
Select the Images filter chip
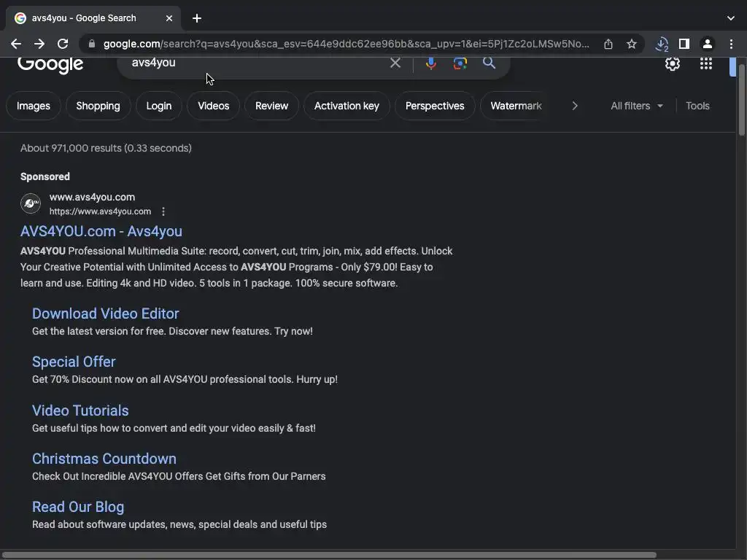(34, 106)
